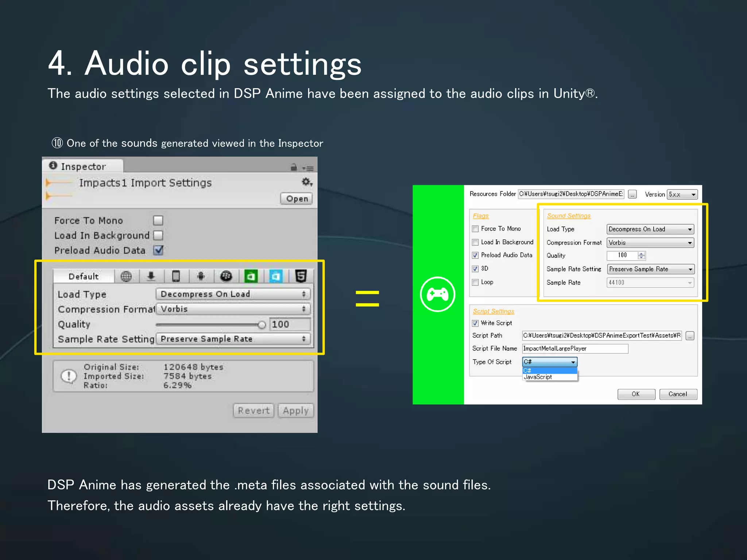The image size is (747, 560).
Task: Toggle the 3D flag checkbox
Action: [475, 269]
